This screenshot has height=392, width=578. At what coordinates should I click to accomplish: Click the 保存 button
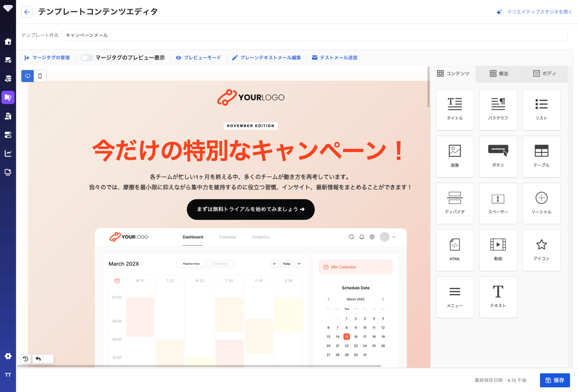point(555,380)
